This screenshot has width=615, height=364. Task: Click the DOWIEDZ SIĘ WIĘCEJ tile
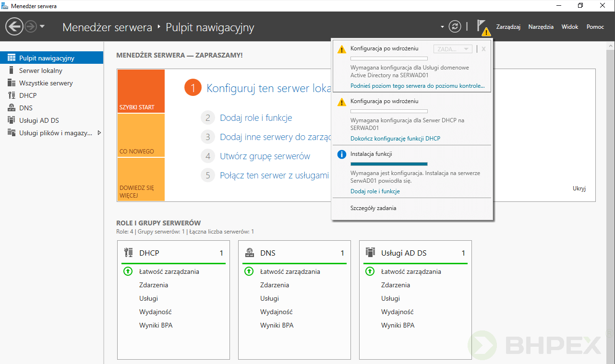pos(141,179)
